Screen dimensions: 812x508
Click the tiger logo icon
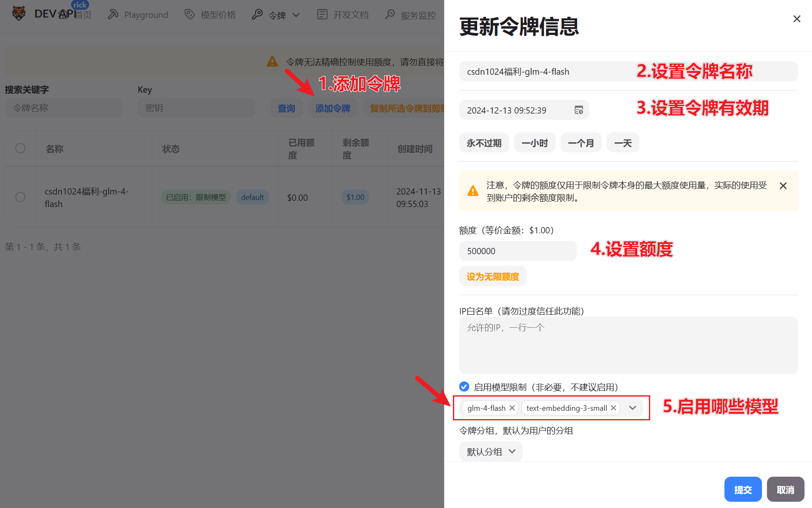19,14
